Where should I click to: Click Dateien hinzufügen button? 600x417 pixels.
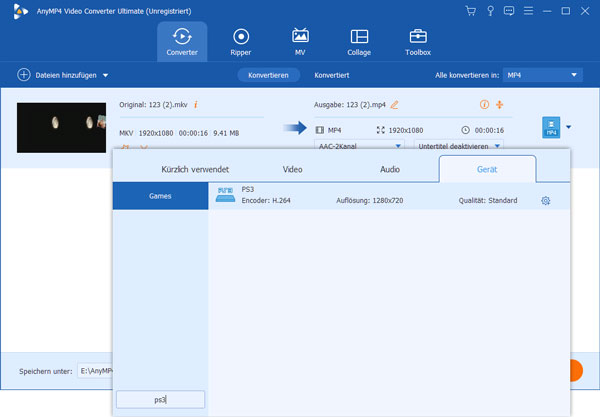[66, 75]
